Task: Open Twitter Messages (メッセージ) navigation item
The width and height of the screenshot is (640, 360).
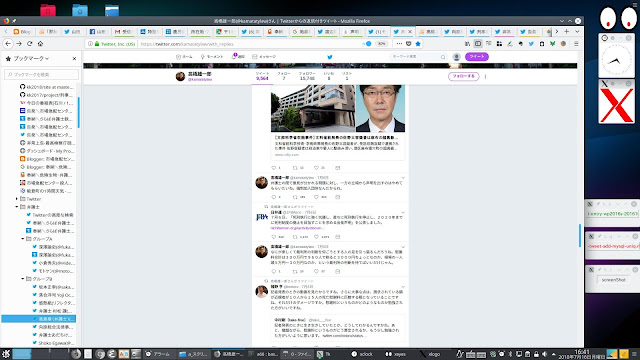Action: coord(264,57)
